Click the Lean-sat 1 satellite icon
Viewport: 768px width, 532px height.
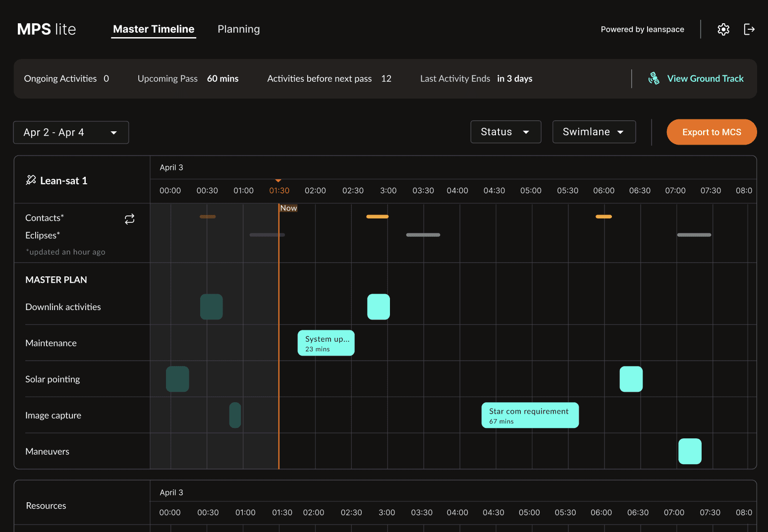pyautogui.click(x=31, y=180)
